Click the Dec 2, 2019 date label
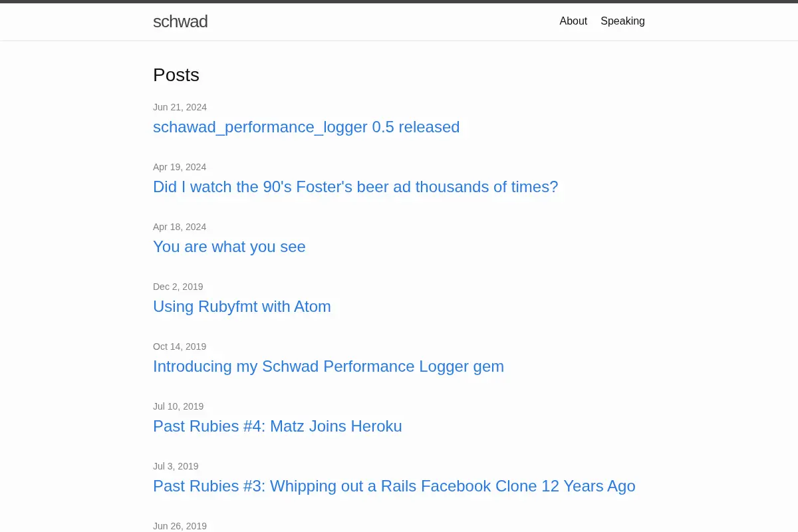Screen dimensions: 798x532 [178, 287]
